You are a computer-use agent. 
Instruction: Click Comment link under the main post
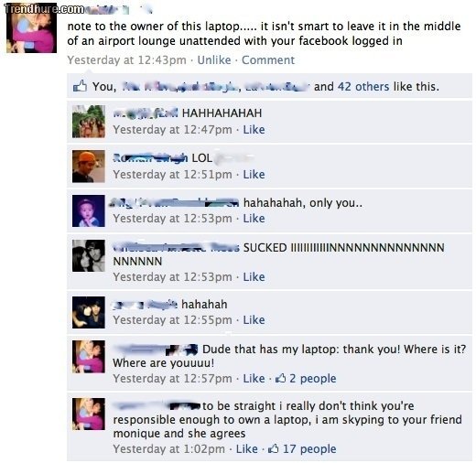coord(268,59)
